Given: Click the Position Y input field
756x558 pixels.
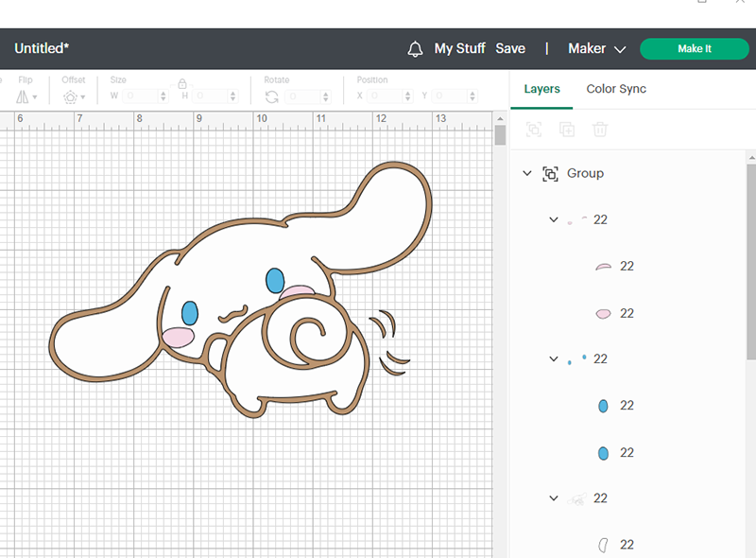Looking at the screenshot, I should pyautogui.click(x=451, y=96).
